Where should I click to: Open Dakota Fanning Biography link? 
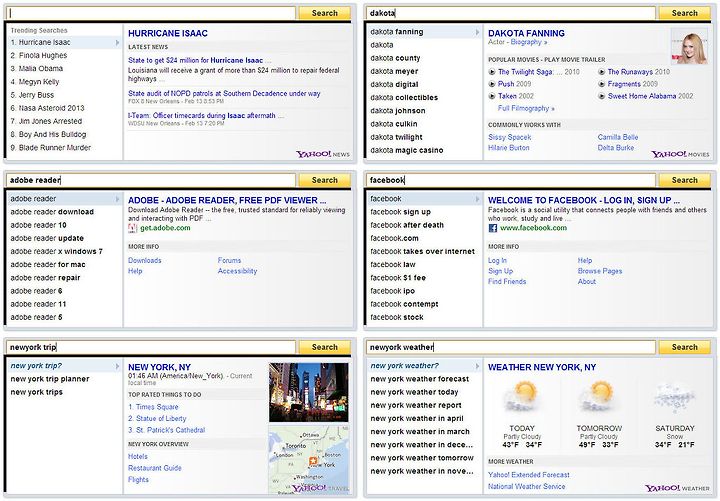(x=529, y=42)
